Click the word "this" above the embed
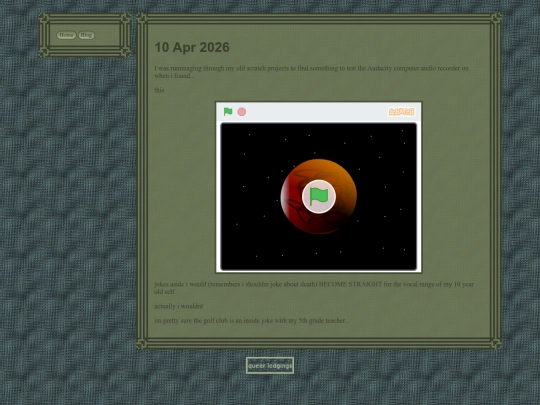Viewport: 540px width, 405px height. (159, 90)
